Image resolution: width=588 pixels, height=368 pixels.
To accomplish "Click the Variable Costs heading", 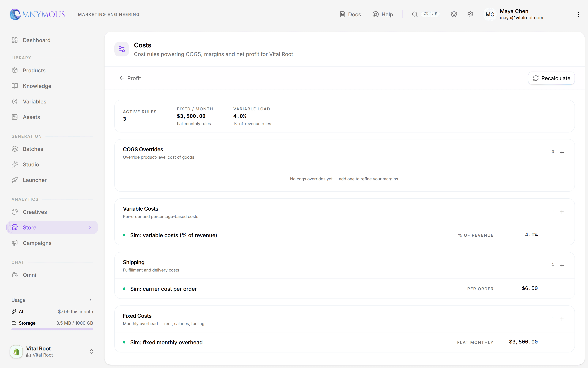I will tap(140, 209).
